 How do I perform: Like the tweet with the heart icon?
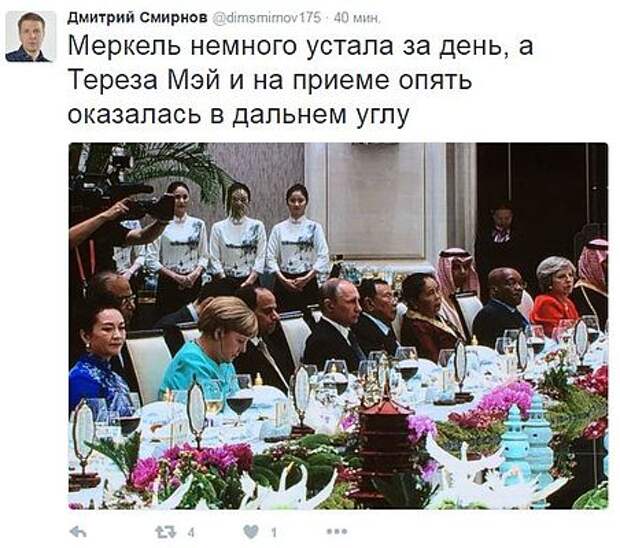(251, 533)
